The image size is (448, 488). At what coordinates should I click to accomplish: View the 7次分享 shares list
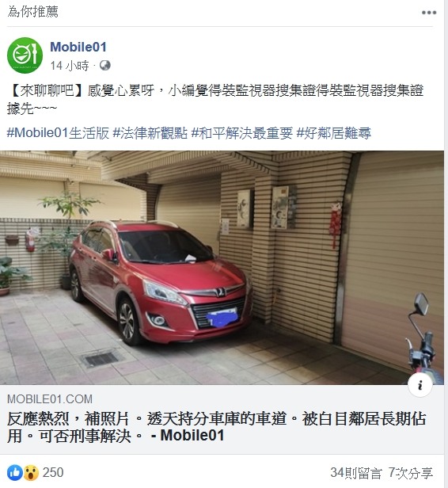click(x=410, y=473)
